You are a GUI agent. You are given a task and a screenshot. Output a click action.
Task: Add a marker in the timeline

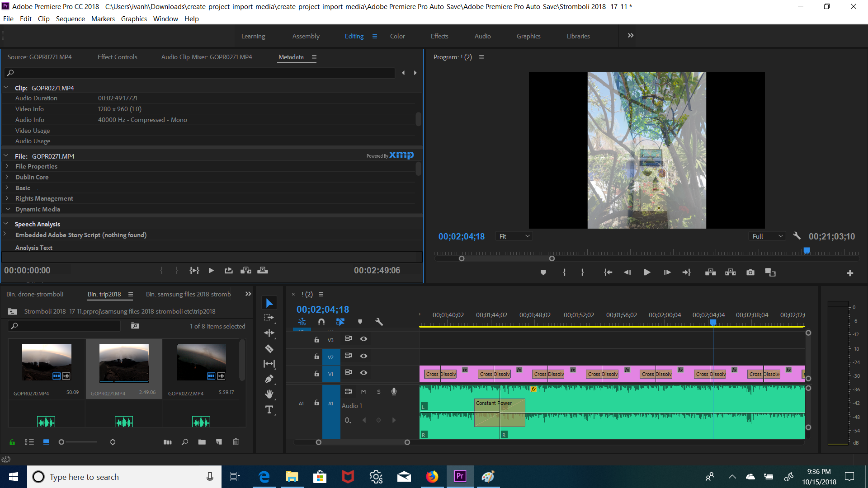360,322
